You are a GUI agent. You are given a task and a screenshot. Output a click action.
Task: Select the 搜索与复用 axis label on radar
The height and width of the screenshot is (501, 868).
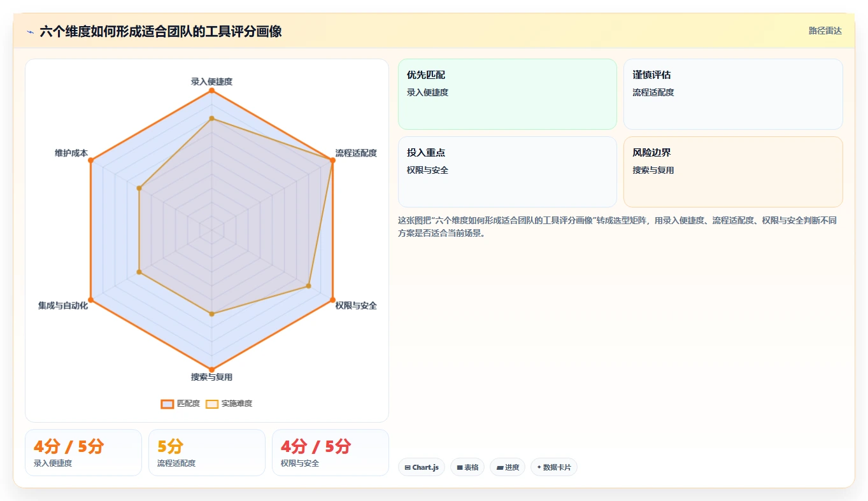211,377
